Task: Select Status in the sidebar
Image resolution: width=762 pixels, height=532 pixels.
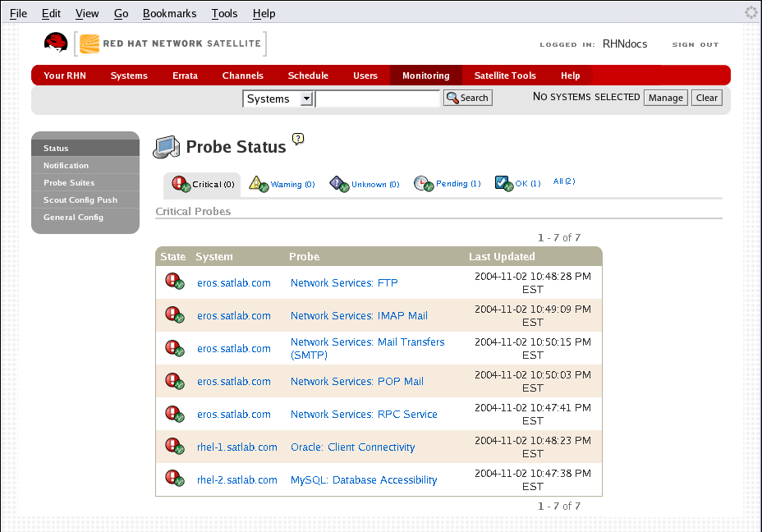Action: (x=85, y=148)
